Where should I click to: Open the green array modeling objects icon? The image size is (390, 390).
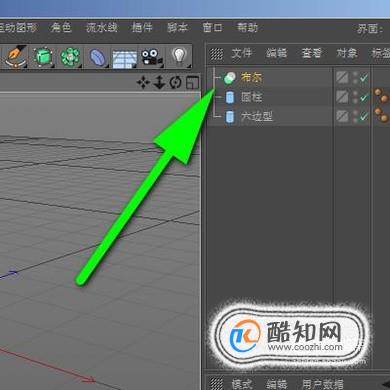point(70,57)
